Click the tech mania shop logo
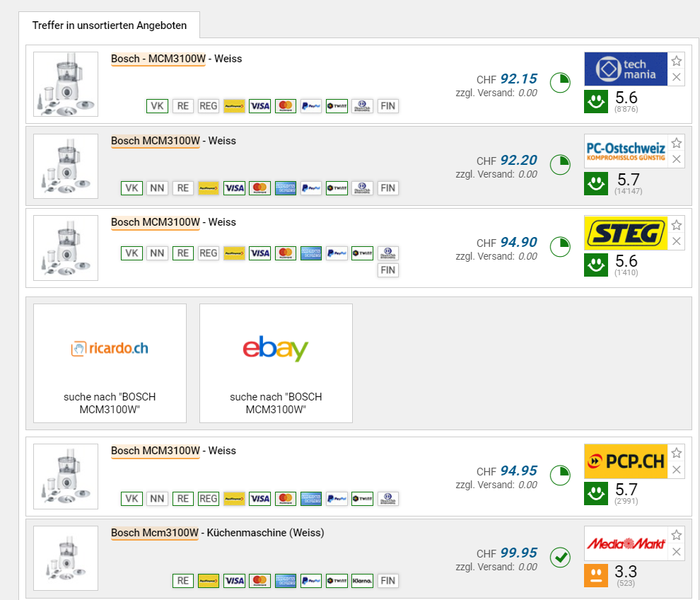700x600 pixels. tap(626, 69)
